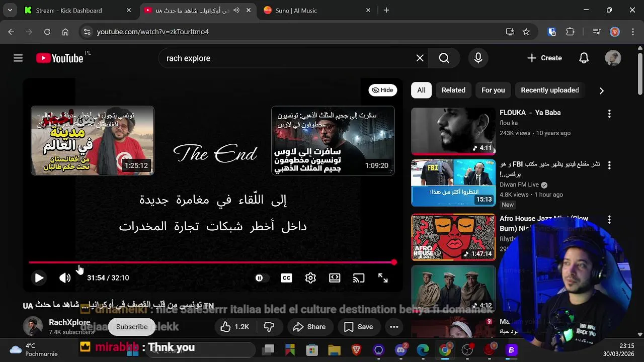Open File Explorer from the taskbar
The height and width of the screenshot is (362, 644).
(x=334, y=350)
